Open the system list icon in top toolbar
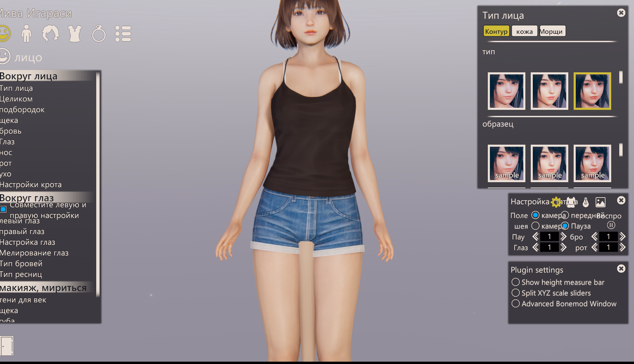 124,33
